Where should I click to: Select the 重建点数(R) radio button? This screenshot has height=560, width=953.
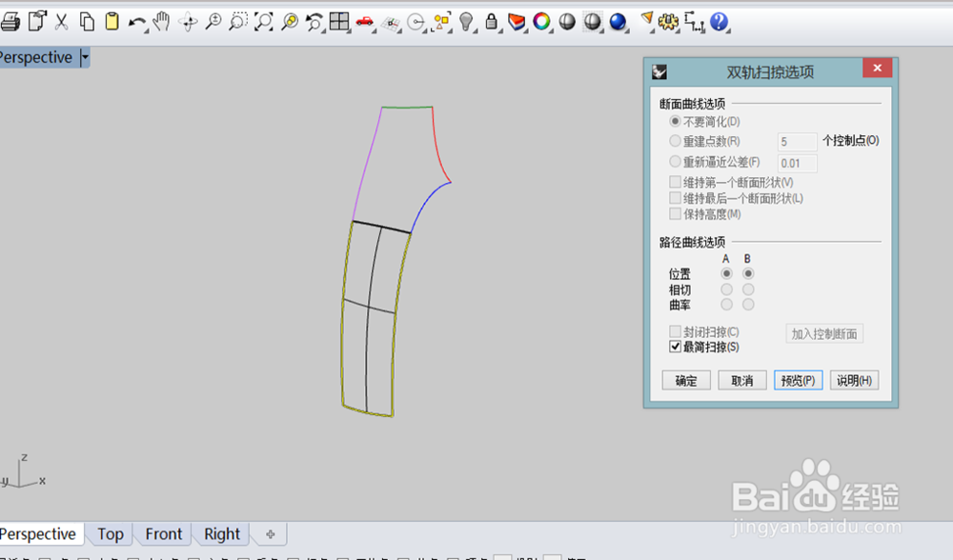676,141
